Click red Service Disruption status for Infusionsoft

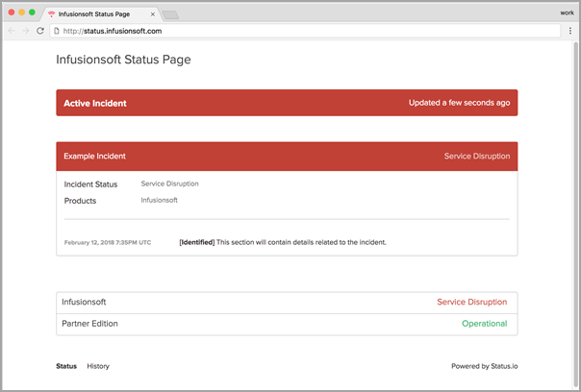pyautogui.click(x=471, y=302)
